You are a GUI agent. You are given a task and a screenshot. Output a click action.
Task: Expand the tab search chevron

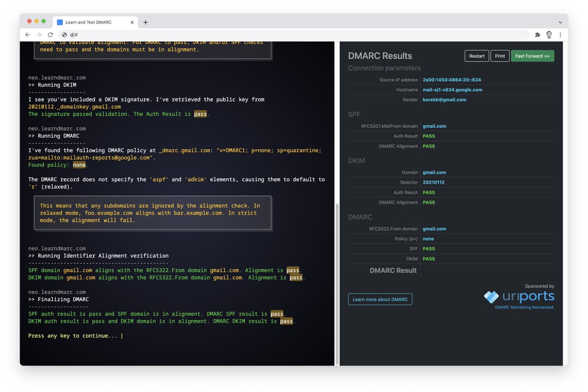coord(560,22)
